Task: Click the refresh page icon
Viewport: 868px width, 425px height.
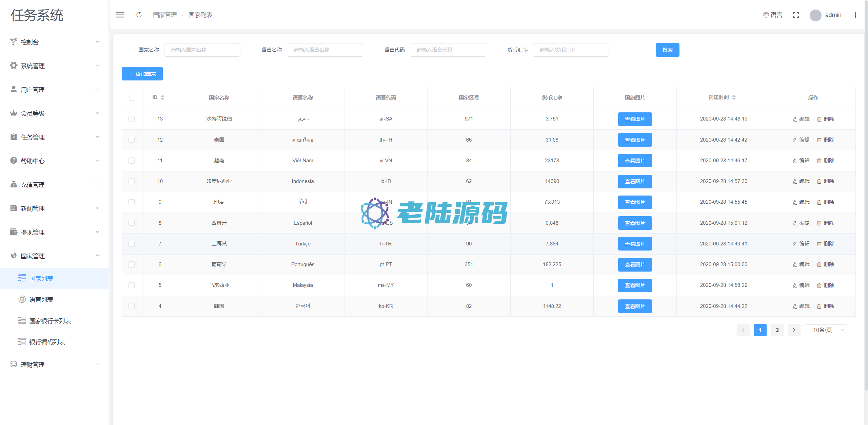Action: (x=139, y=15)
